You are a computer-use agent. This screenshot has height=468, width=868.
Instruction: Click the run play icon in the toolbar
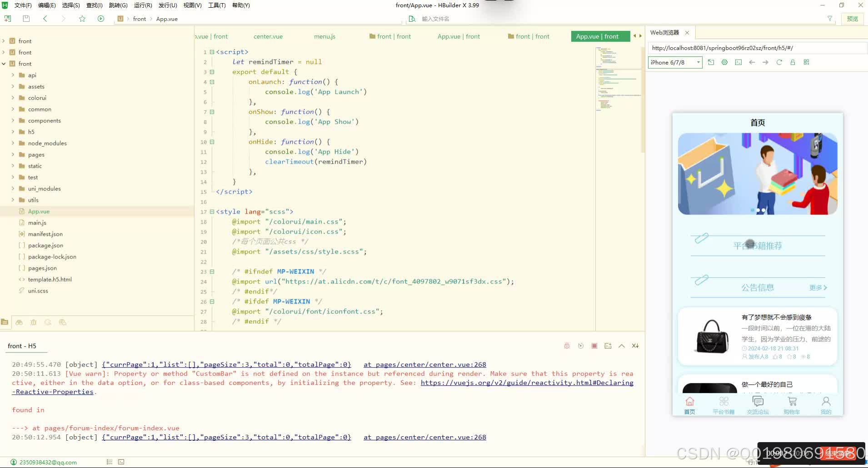[101, 19]
